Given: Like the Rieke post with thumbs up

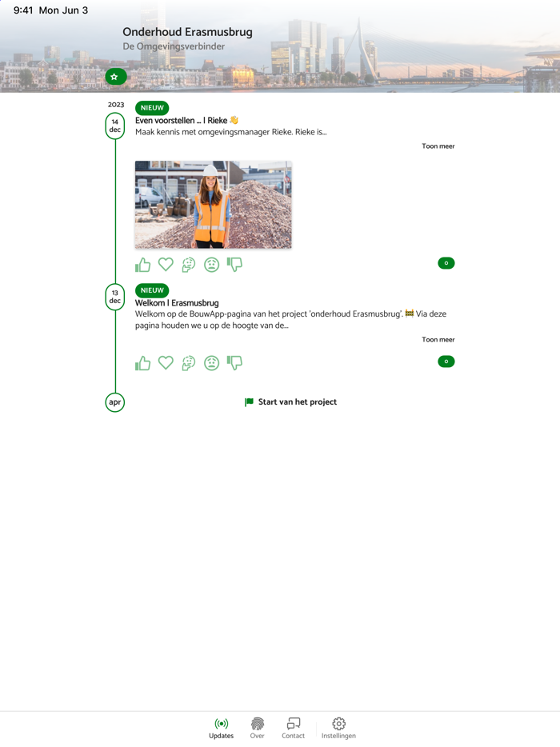Looking at the screenshot, I should pyautogui.click(x=142, y=265).
